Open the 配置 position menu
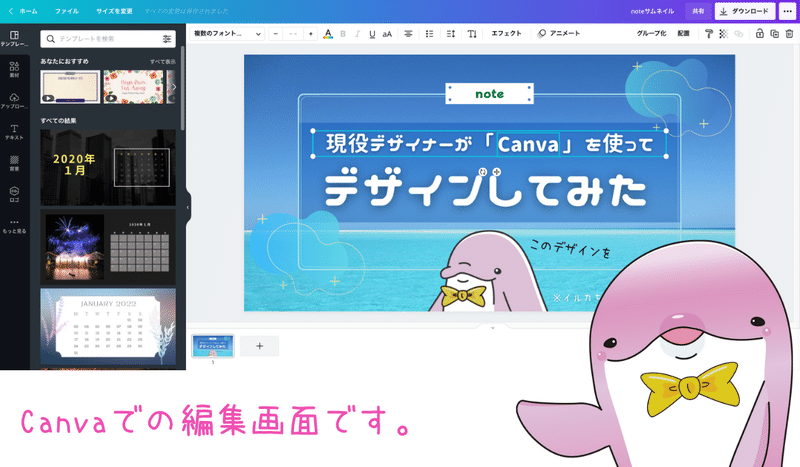Viewport: 800px width, 467px height. point(683,33)
